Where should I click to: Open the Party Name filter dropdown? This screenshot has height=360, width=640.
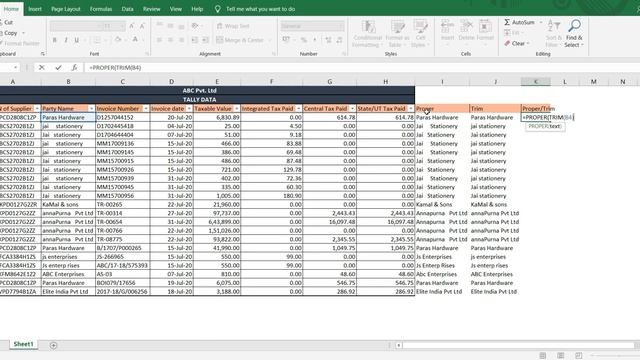click(91, 109)
